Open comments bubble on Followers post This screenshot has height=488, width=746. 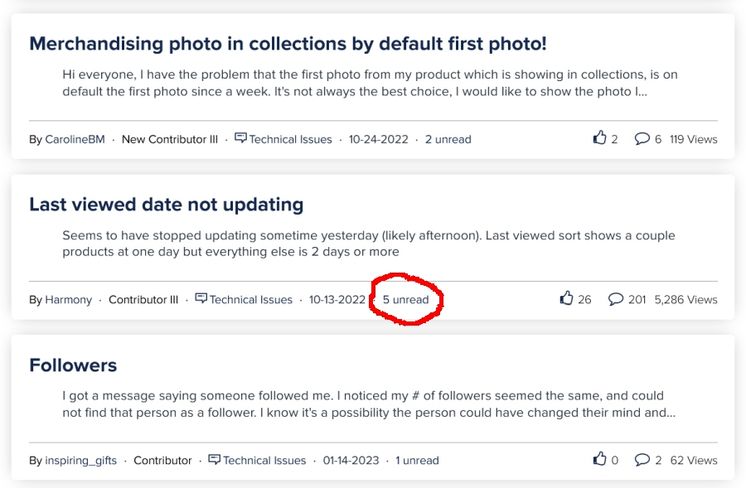(x=642, y=459)
